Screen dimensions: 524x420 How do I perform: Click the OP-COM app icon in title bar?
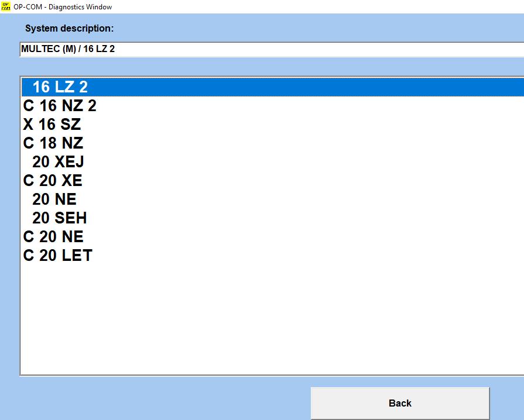[x=6, y=6]
